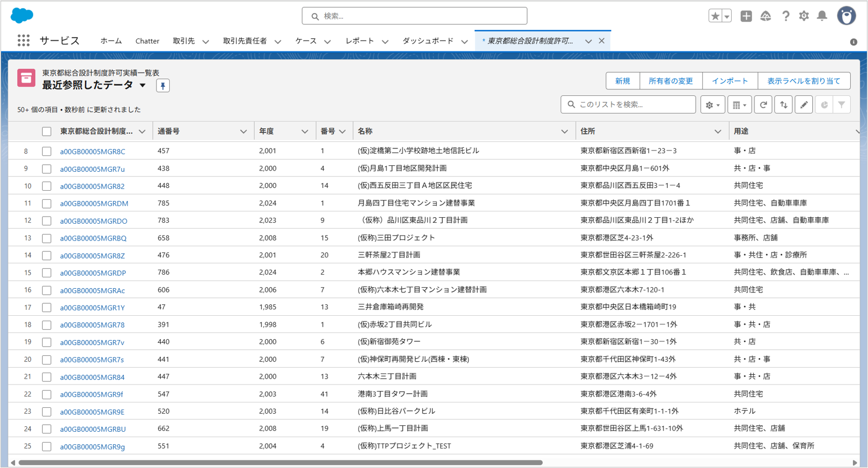Image resolution: width=868 pixels, height=468 pixels.
Task: Click the 所有者の変更 button
Action: point(671,81)
